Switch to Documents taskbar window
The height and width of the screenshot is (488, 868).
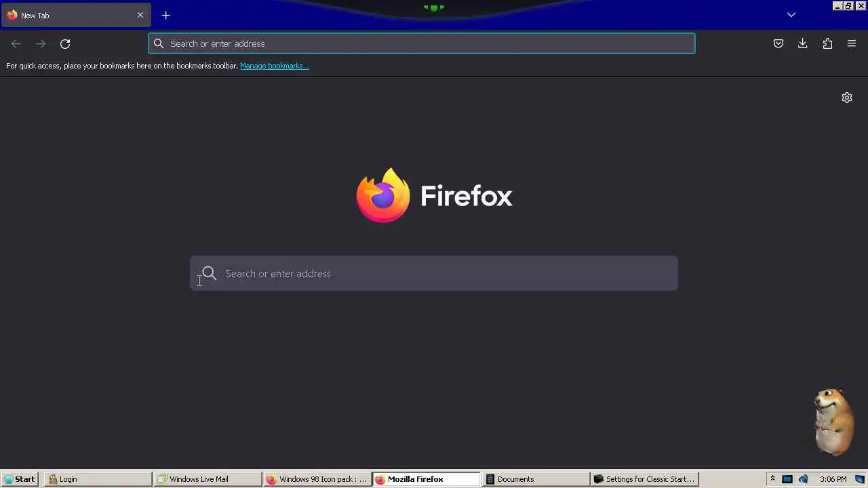[x=535, y=479]
